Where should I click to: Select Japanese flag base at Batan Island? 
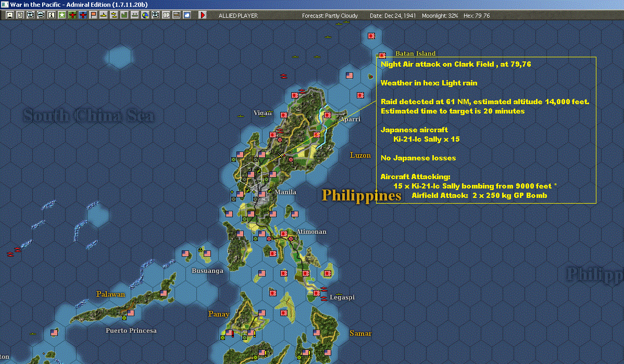coord(382,55)
